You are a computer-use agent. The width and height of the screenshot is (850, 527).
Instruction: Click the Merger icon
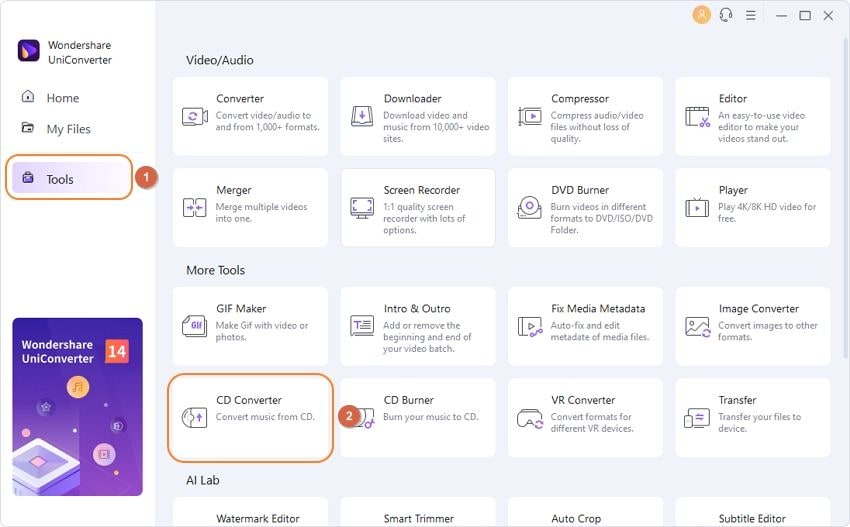(195, 208)
